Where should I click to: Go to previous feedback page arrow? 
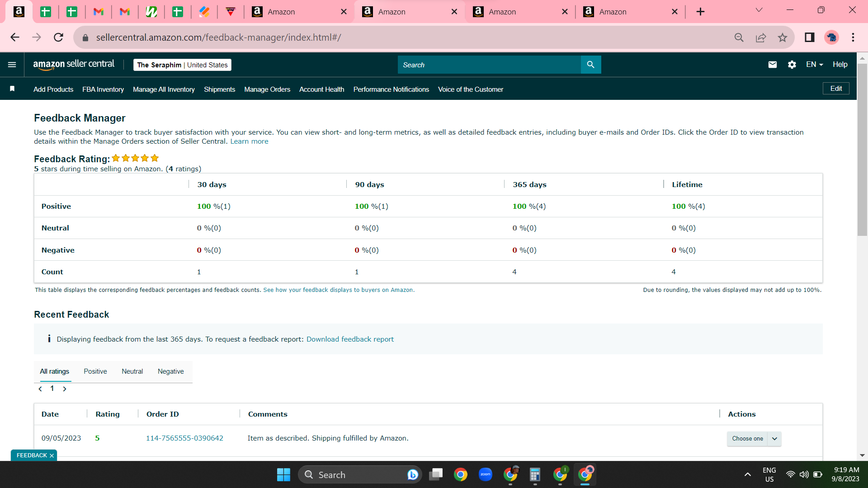click(x=40, y=389)
